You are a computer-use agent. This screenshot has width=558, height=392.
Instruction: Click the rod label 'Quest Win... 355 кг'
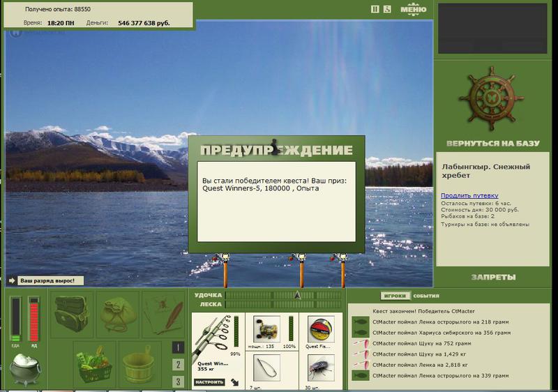pyautogui.click(x=213, y=366)
